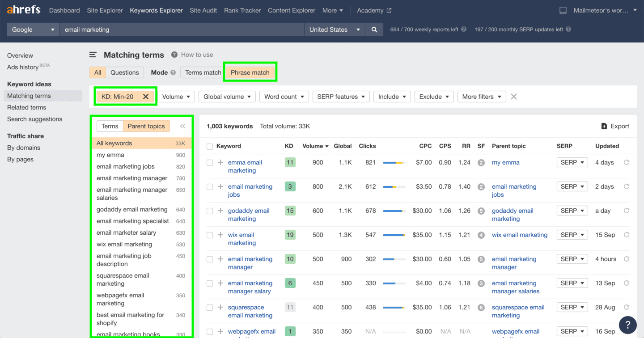644x338 pixels.
Task: Refresh the emma email marketing row
Action: pos(627,162)
